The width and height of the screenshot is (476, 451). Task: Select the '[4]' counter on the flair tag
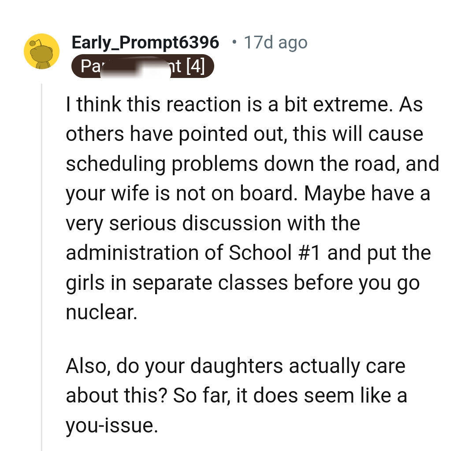click(x=199, y=66)
